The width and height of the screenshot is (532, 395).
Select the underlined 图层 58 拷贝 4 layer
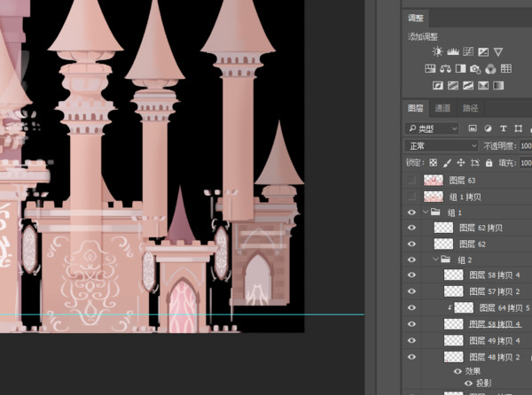[x=495, y=324]
